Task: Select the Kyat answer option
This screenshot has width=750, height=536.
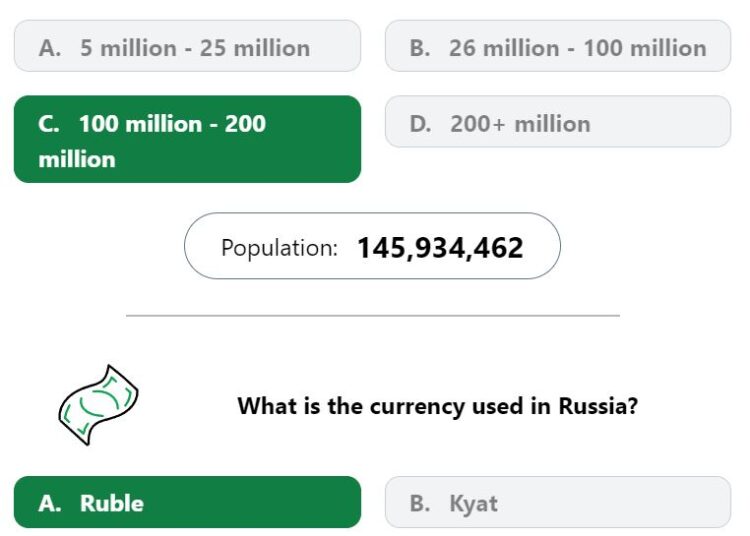Action: click(x=558, y=502)
